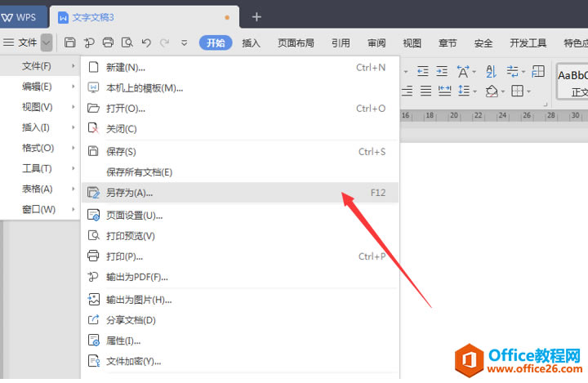Choose 保存所有文档(E) menu entry
588x383 pixels.
click(x=240, y=172)
